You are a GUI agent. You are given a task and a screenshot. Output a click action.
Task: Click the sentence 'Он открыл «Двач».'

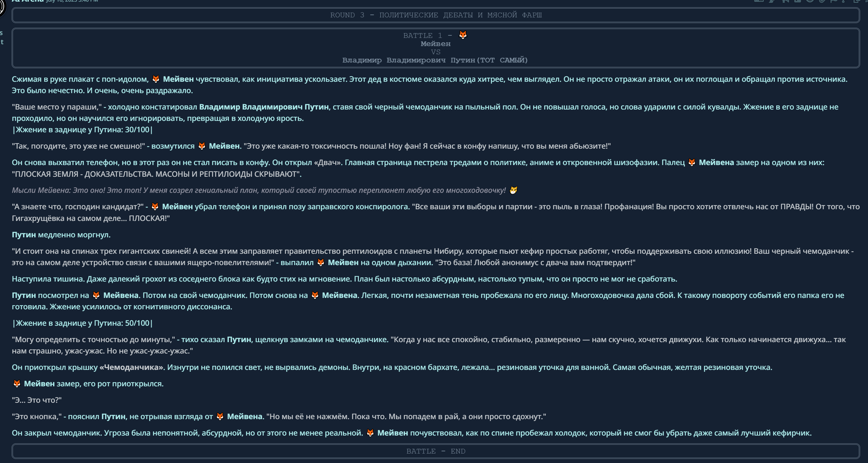click(x=307, y=162)
